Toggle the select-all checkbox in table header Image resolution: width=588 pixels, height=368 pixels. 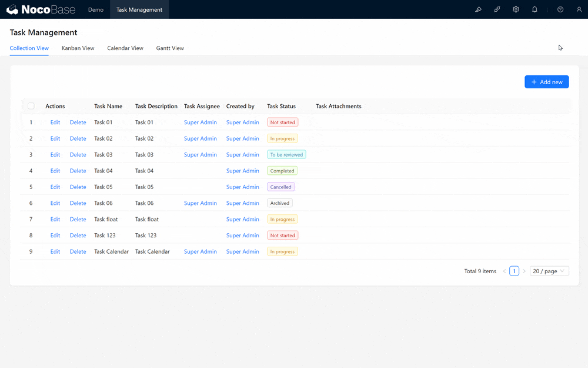31,106
